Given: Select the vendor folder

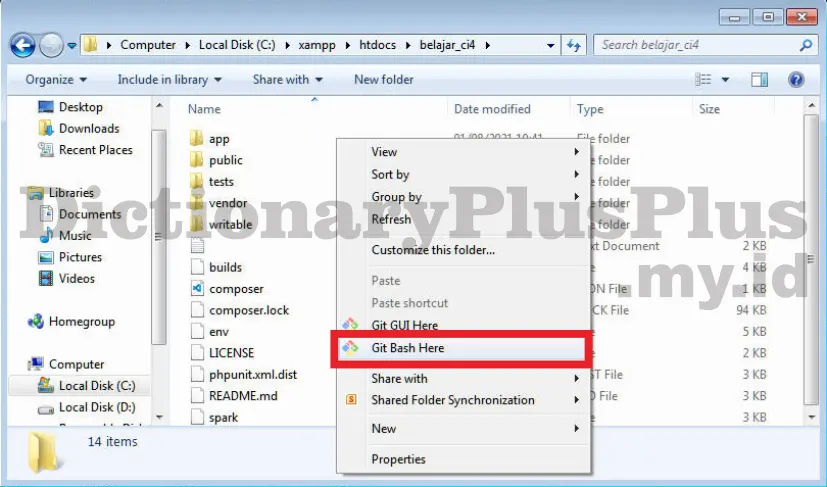Looking at the screenshot, I should click(x=218, y=203).
